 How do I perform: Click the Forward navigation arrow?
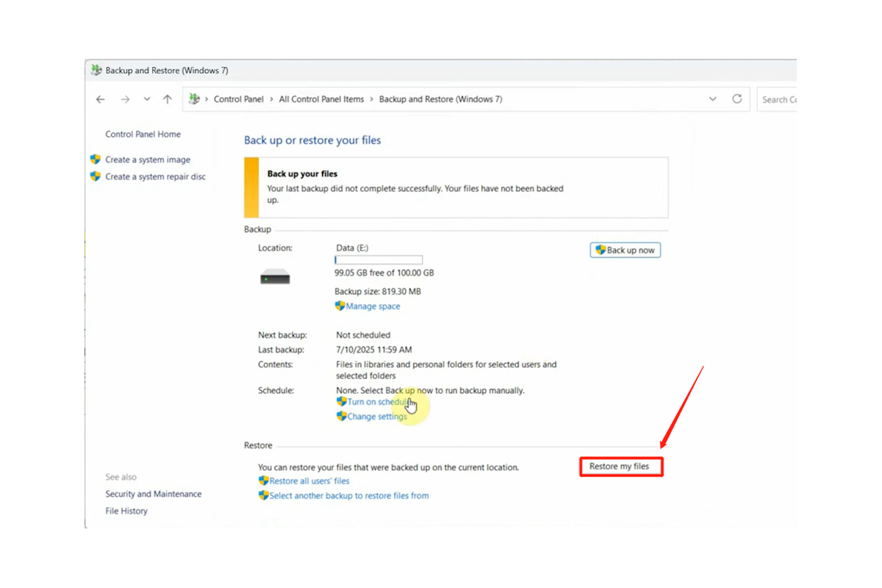click(x=125, y=99)
